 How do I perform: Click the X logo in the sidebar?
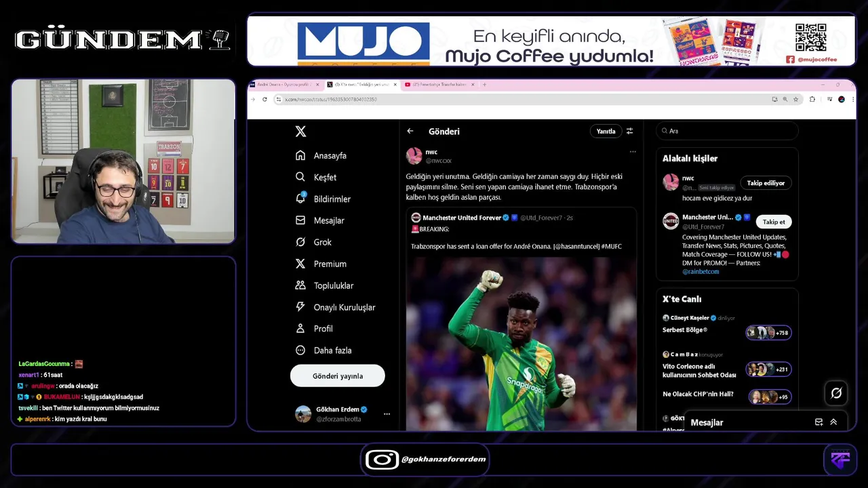point(300,131)
